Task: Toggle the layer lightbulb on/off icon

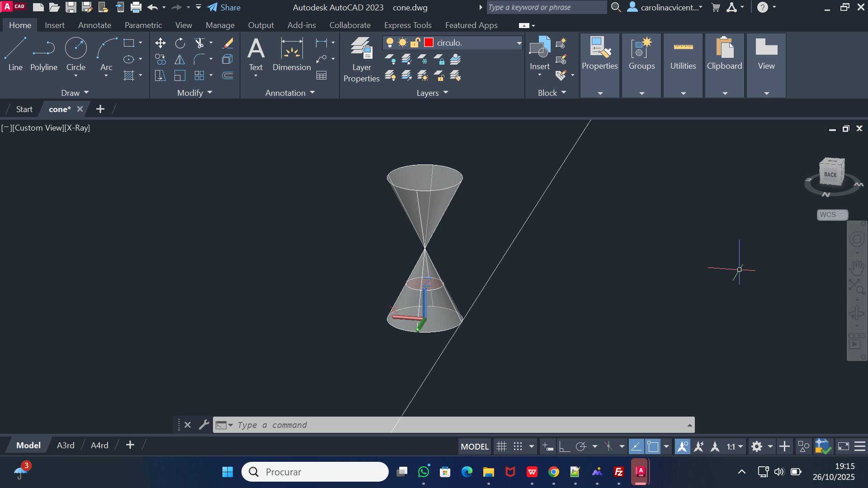Action: (390, 42)
